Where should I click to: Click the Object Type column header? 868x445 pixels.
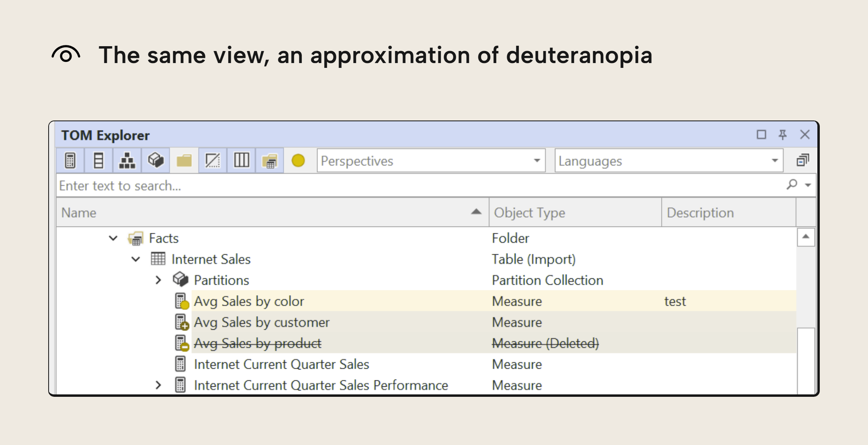click(x=575, y=212)
